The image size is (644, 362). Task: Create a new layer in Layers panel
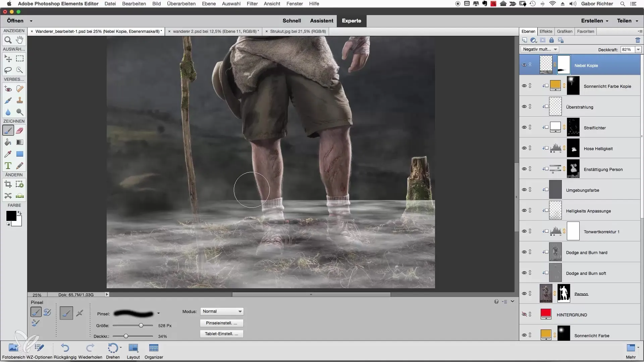(x=525, y=40)
